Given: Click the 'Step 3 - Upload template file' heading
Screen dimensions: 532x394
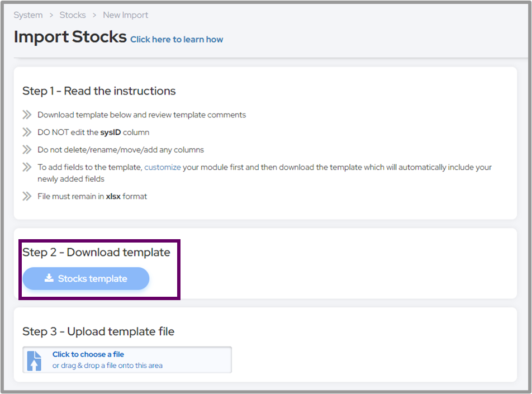Looking at the screenshot, I should [x=98, y=331].
